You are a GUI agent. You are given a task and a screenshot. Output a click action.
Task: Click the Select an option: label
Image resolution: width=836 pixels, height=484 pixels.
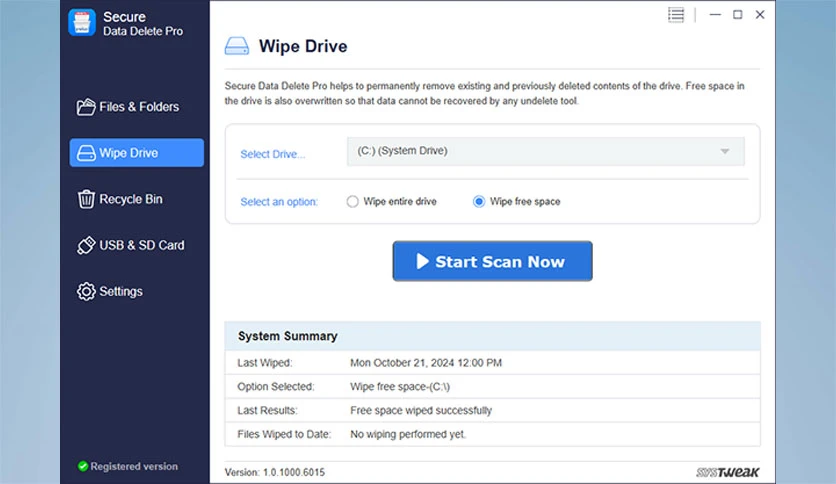(x=279, y=202)
